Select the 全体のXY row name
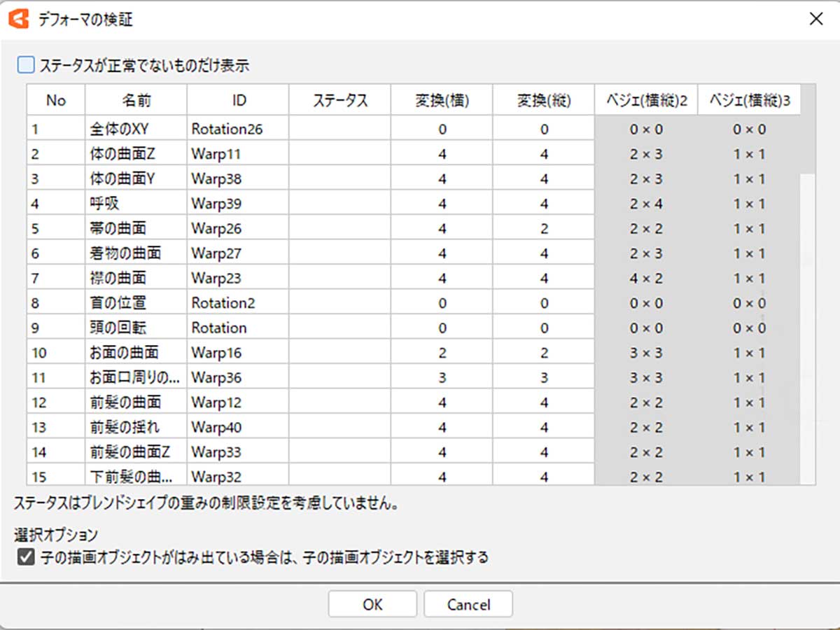The image size is (840, 630). (x=136, y=129)
